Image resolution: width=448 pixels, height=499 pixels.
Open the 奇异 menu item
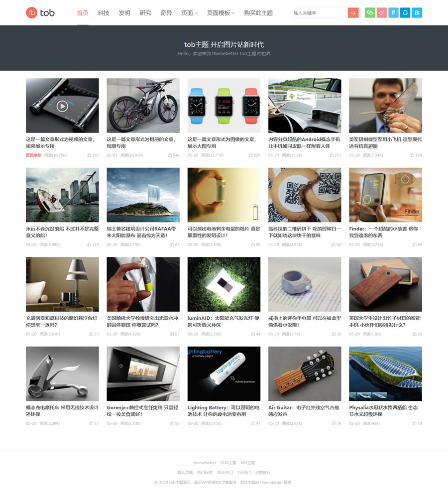tap(166, 13)
